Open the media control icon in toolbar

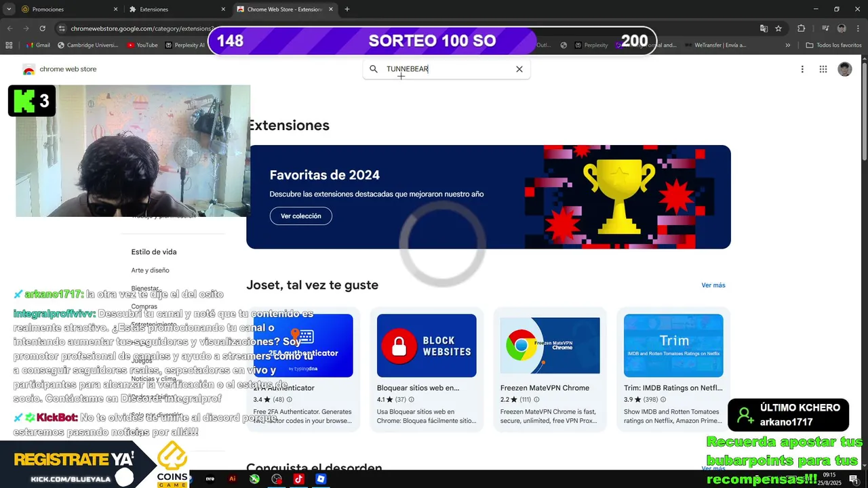[825, 28]
